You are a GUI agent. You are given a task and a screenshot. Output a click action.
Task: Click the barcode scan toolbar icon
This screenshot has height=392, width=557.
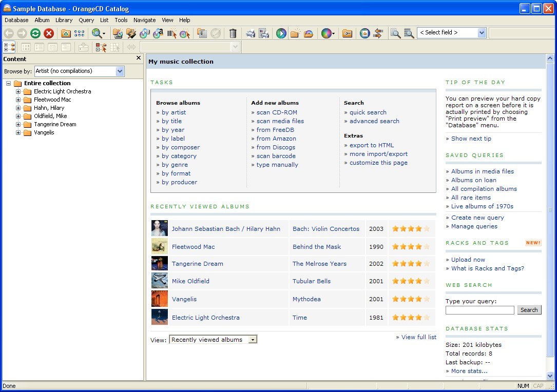coord(171,33)
